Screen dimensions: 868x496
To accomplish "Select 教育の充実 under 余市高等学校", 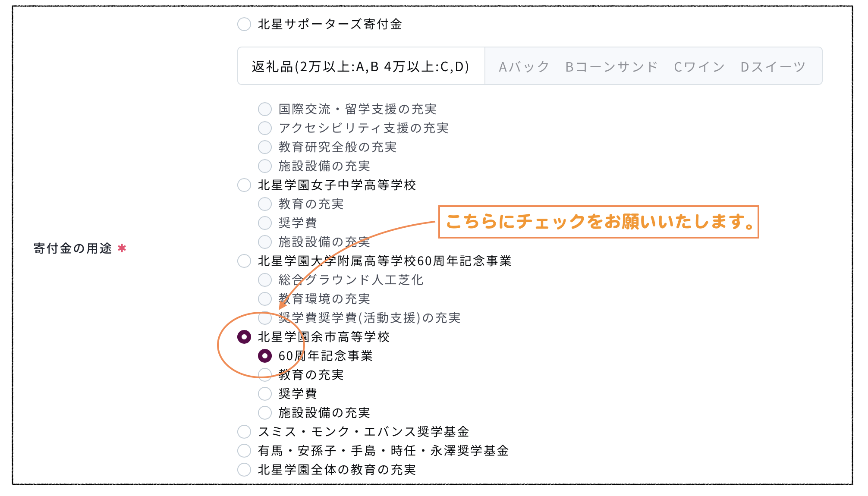I will pyautogui.click(x=265, y=375).
